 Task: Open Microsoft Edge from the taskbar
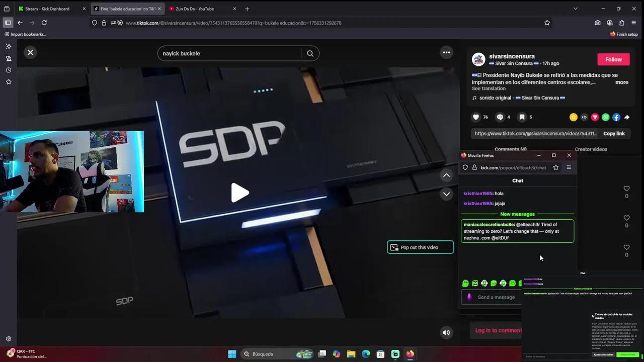pos(366,354)
